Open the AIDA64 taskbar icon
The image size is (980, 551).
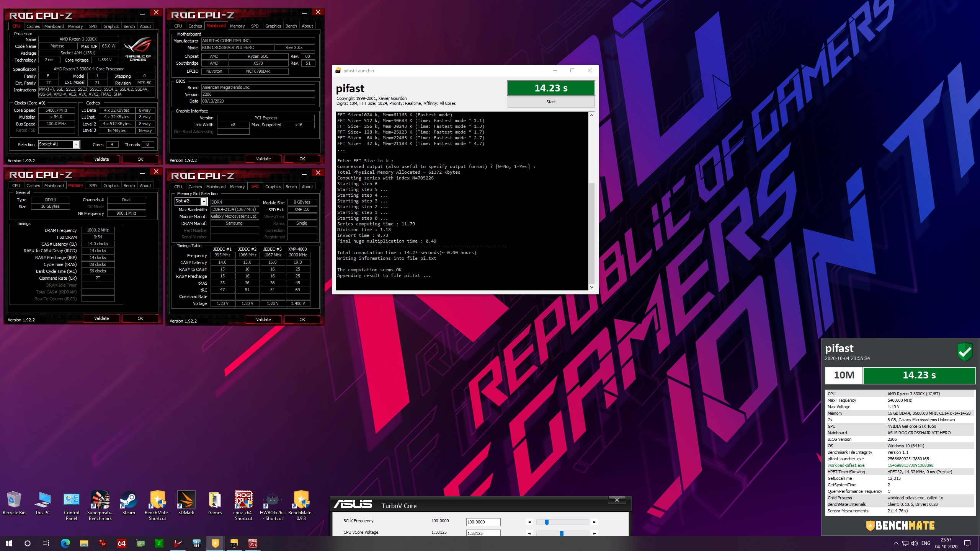click(x=122, y=543)
